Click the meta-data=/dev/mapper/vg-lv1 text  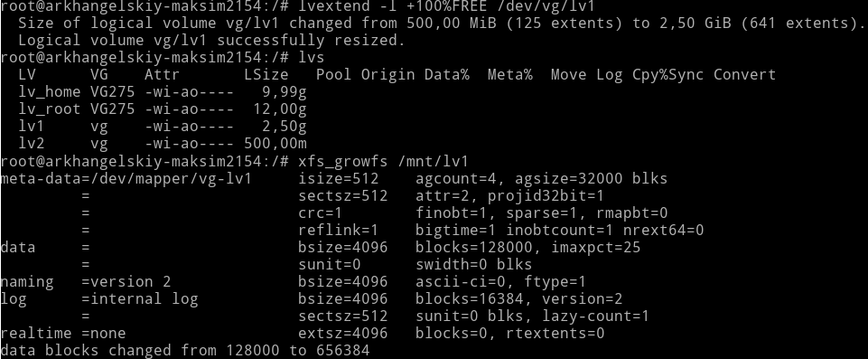[126, 178]
